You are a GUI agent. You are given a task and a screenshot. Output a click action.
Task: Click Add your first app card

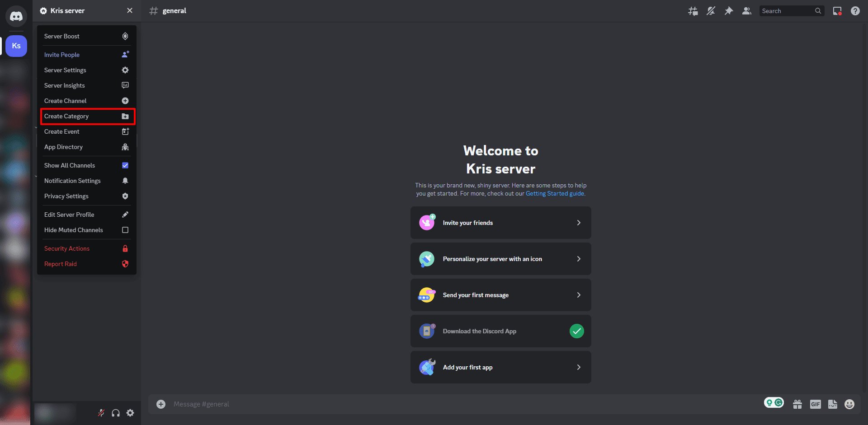(501, 367)
